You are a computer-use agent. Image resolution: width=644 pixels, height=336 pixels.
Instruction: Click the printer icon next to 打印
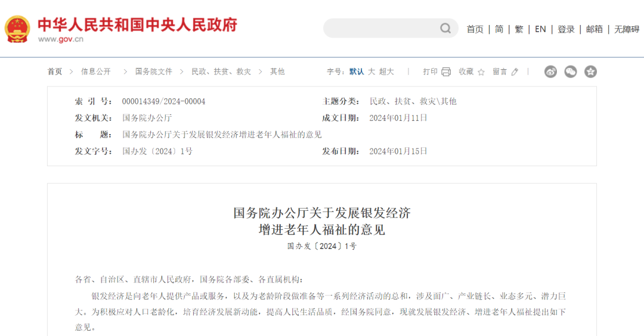(x=446, y=71)
